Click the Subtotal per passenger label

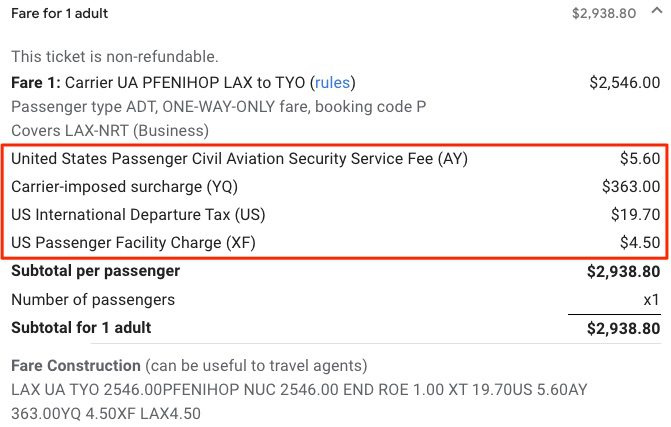[95, 271]
